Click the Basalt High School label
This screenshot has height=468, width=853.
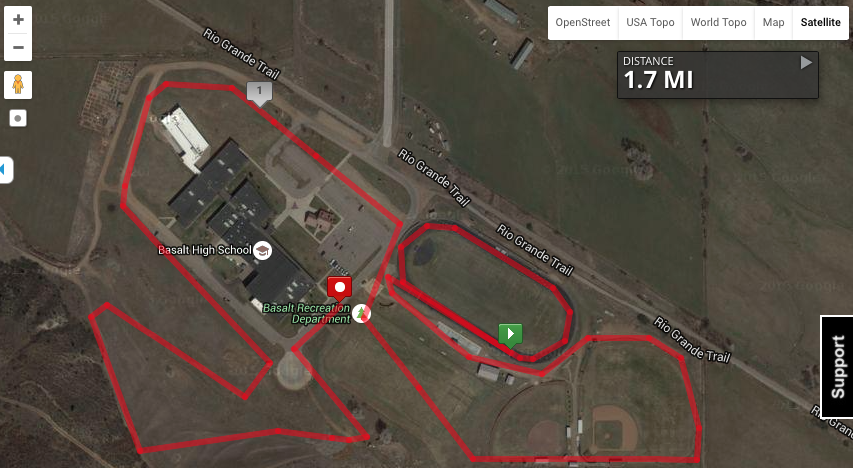pos(205,250)
